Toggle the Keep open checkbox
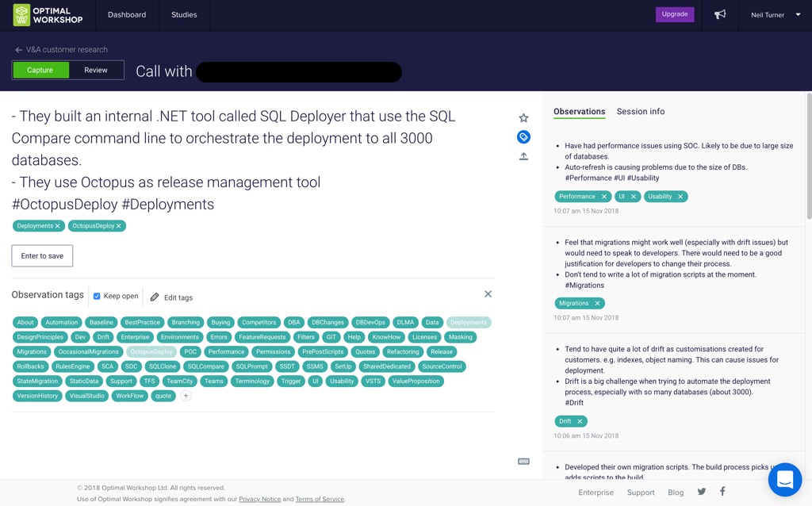Screen dimensions: 812x506 (x=97, y=297)
